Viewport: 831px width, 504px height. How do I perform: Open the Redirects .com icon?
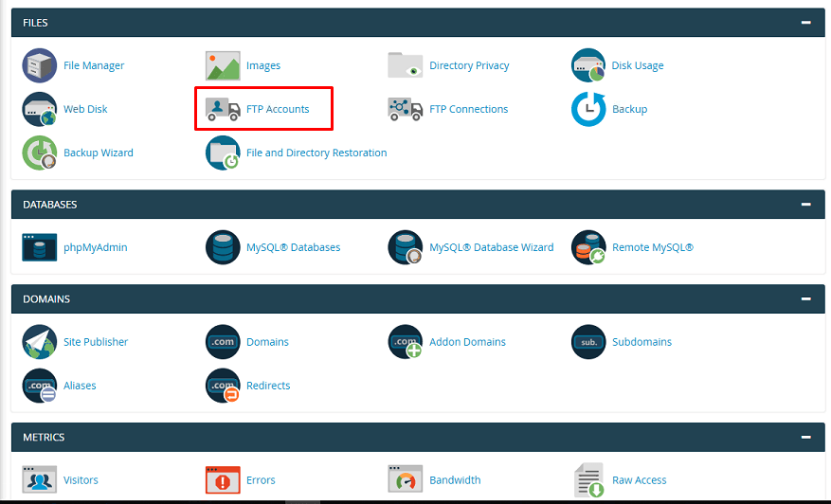[223, 386]
